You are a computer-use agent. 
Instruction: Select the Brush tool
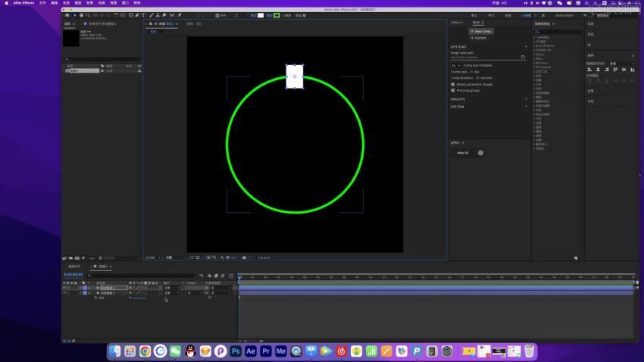pyautogui.click(x=151, y=15)
